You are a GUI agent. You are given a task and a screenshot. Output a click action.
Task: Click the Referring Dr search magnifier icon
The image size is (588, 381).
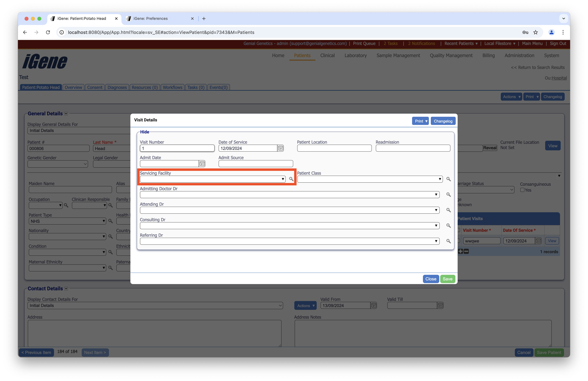click(448, 241)
